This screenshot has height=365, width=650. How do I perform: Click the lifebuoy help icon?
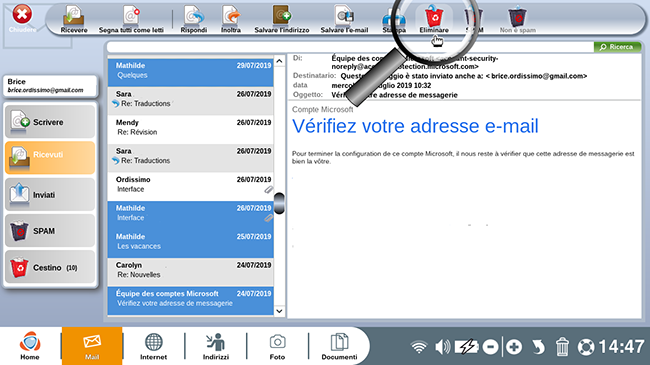586,347
